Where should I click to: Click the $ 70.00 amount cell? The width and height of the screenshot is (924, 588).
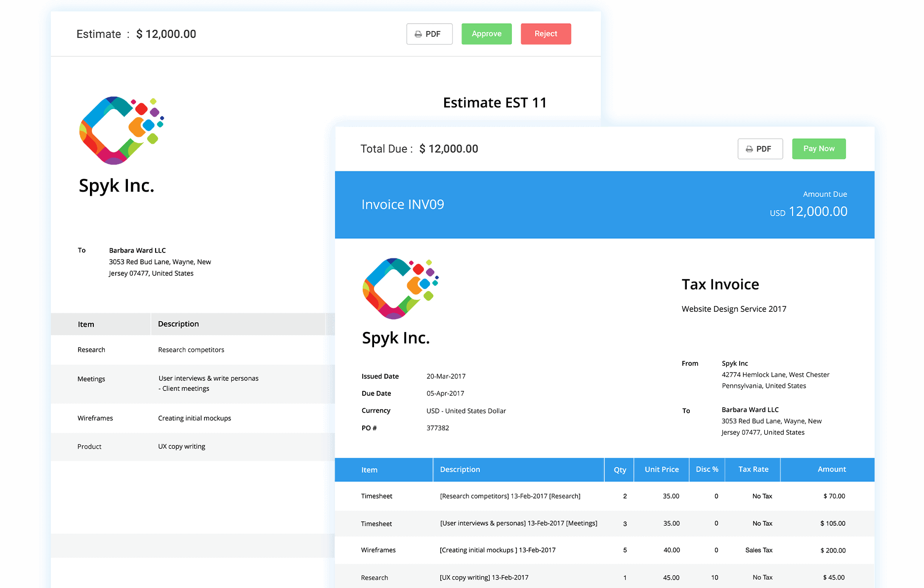834,496
